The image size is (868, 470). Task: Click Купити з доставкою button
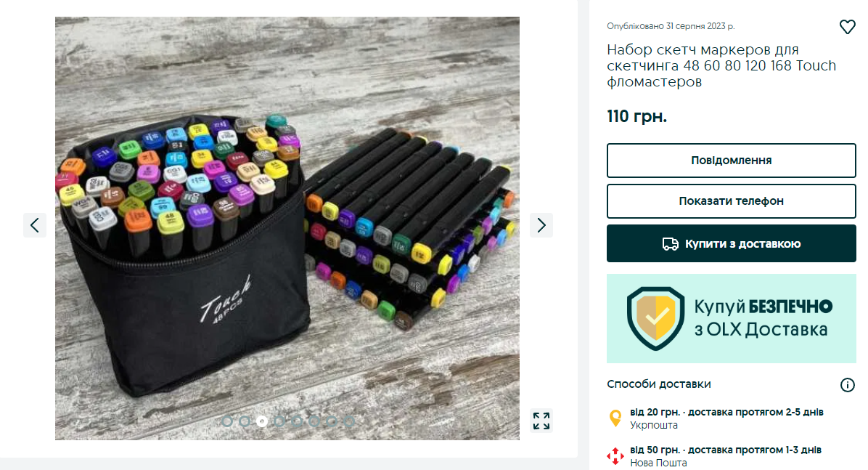click(732, 243)
